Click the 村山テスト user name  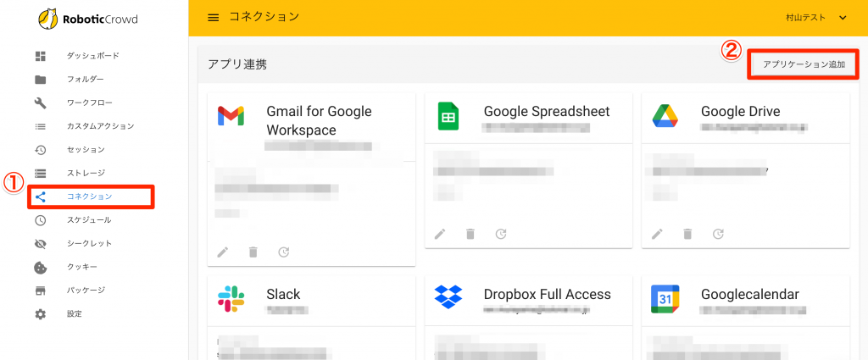point(805,18)
